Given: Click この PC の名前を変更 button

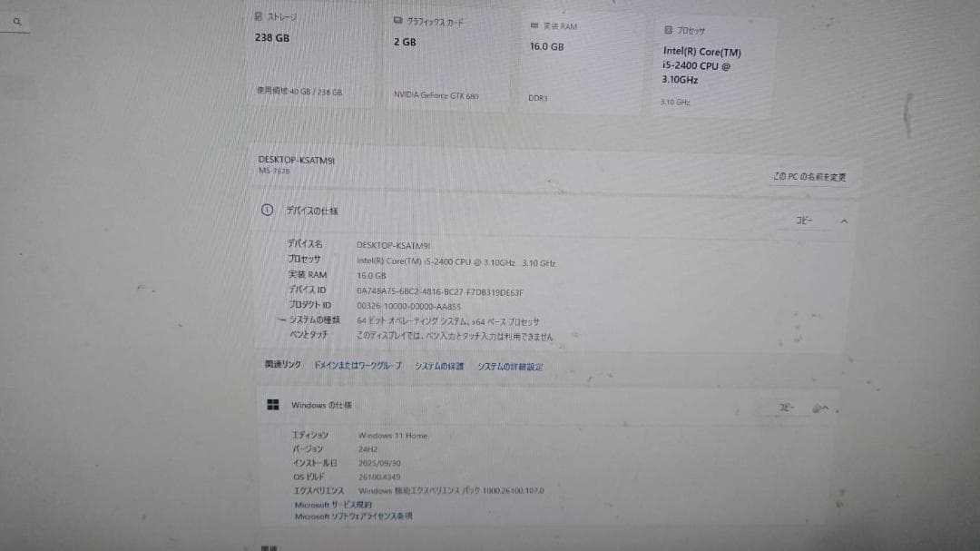Looking at the screenshot, I should coord(809,177).
